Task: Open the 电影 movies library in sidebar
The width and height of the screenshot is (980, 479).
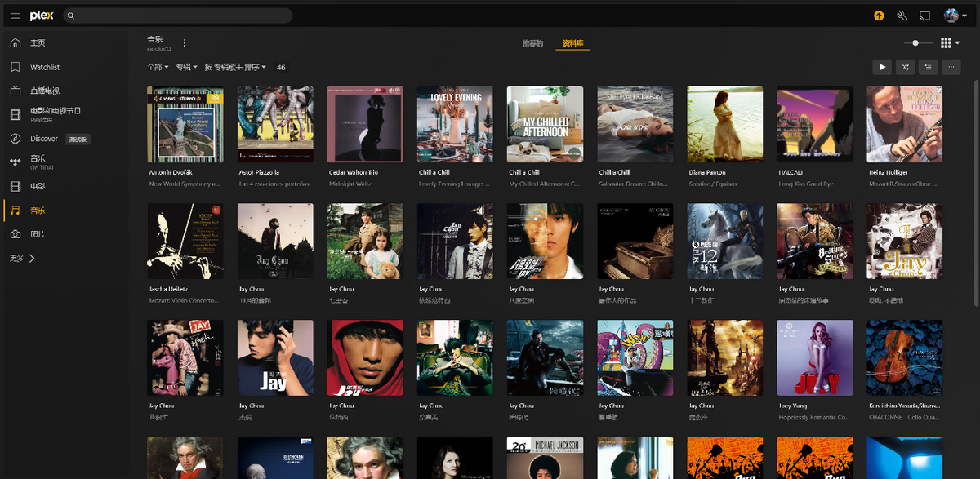Action: tap(38, 186)
